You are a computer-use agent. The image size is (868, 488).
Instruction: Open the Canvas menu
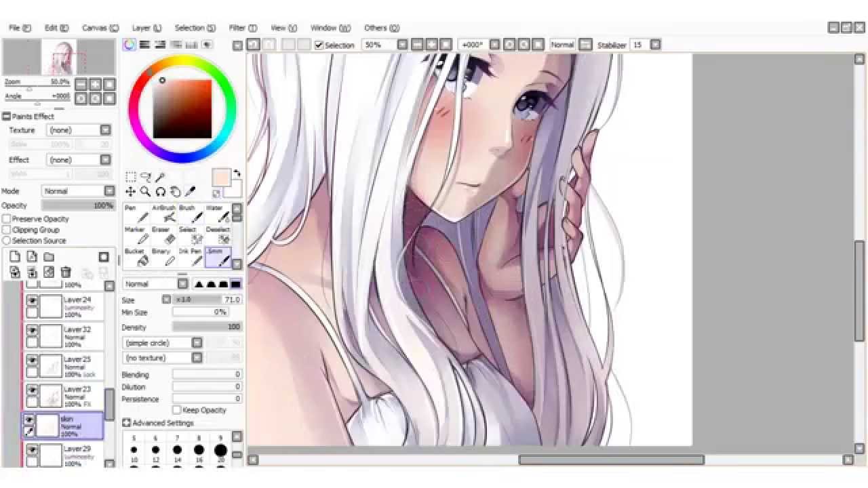(100, 28)
